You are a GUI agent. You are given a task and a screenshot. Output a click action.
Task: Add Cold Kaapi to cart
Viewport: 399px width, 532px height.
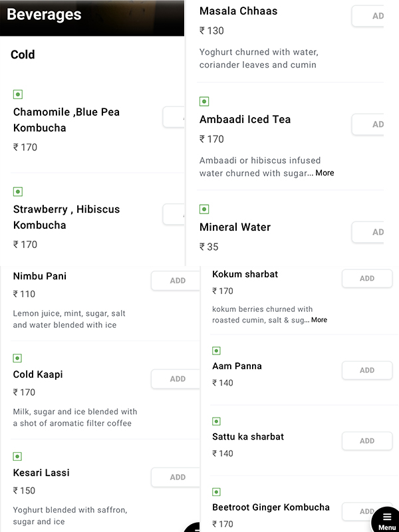(177, 379)
